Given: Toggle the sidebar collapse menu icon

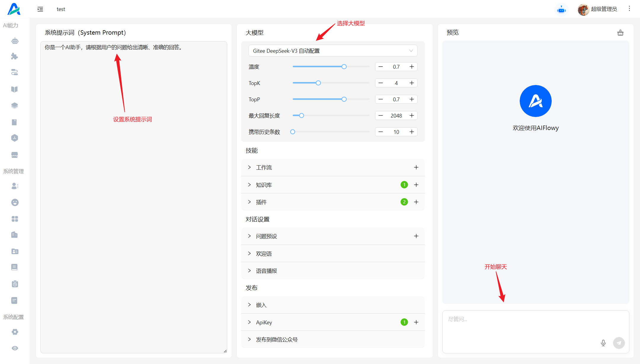Looking at the screenshot, I should click(40, 9).
